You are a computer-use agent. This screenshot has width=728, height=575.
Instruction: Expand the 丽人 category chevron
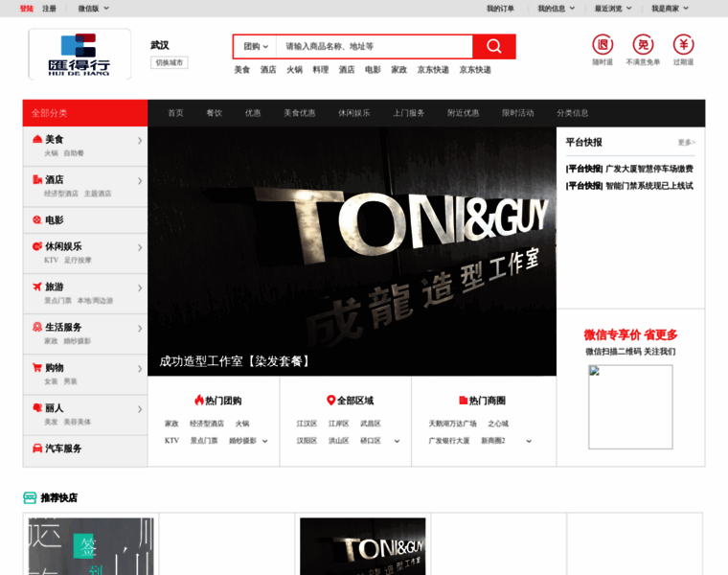[x=140, y=409]
